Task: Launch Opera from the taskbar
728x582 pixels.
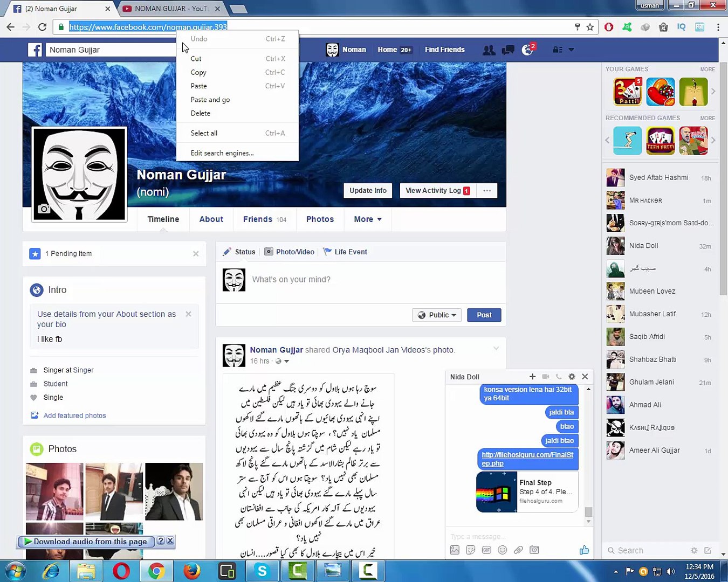Action: pos(121,571)
